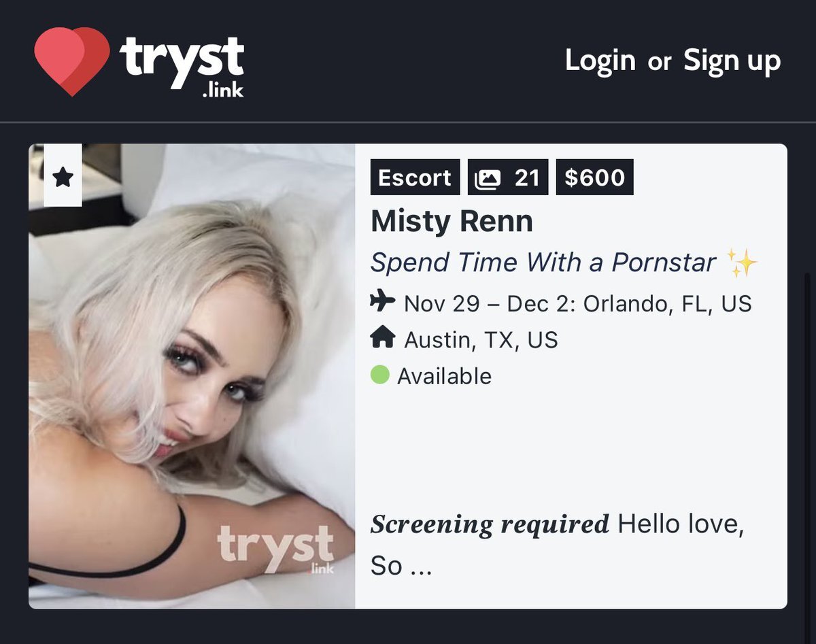Click the airplane travel icon
The image size is (816, 644).
coord(383,301)
